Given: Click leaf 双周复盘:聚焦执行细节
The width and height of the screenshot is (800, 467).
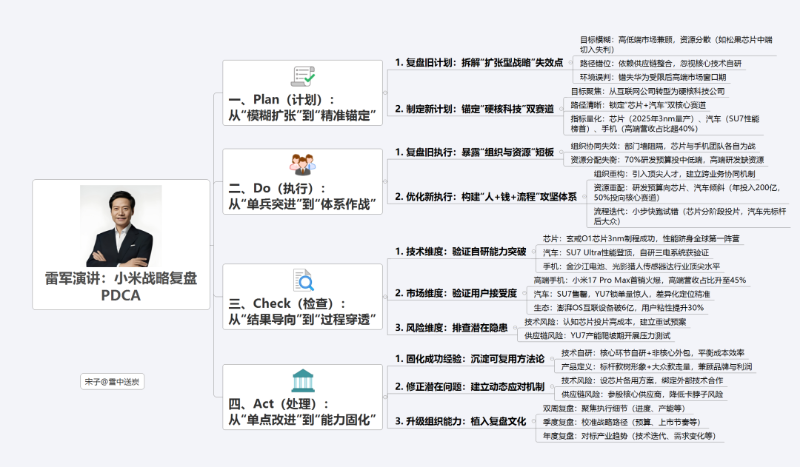Looking at the screenshot, I should tap(614, 408).
